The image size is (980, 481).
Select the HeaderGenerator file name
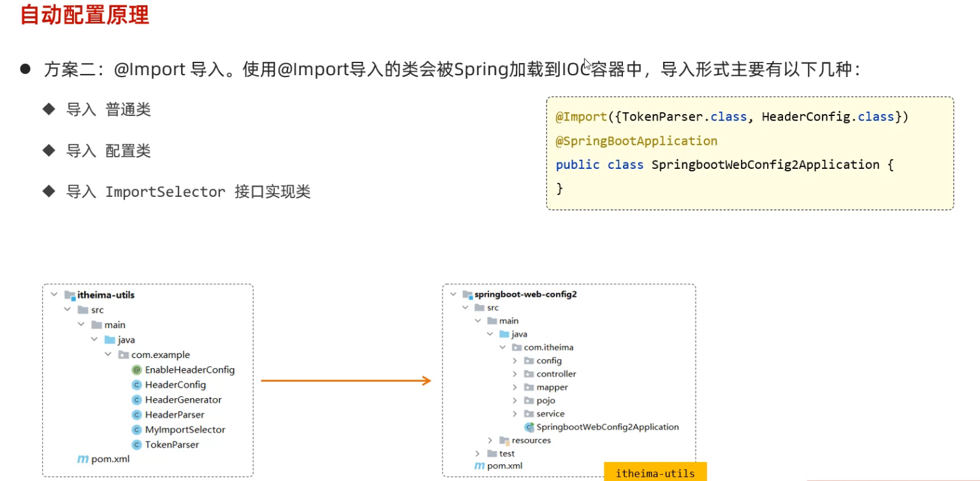[x=184, y=399]
